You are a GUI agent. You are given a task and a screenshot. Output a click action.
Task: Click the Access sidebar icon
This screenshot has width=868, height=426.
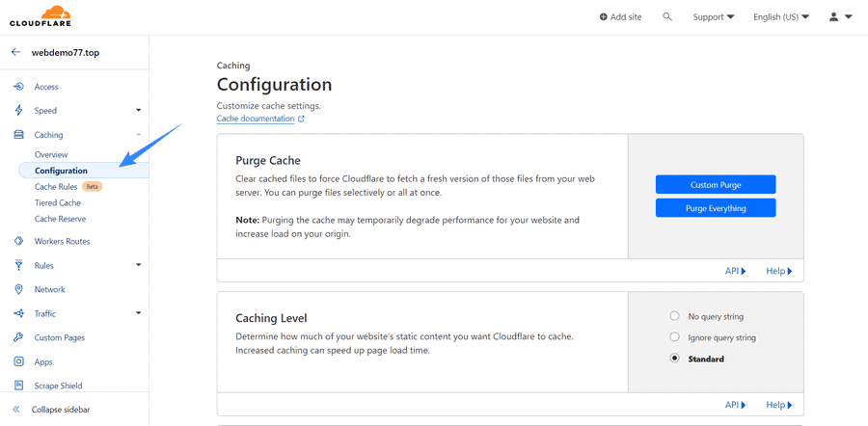(x=19, y=87)
